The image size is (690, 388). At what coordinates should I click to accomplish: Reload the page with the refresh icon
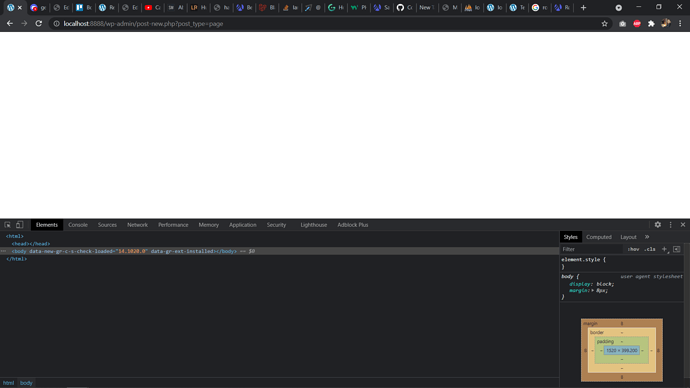point(39,23)
